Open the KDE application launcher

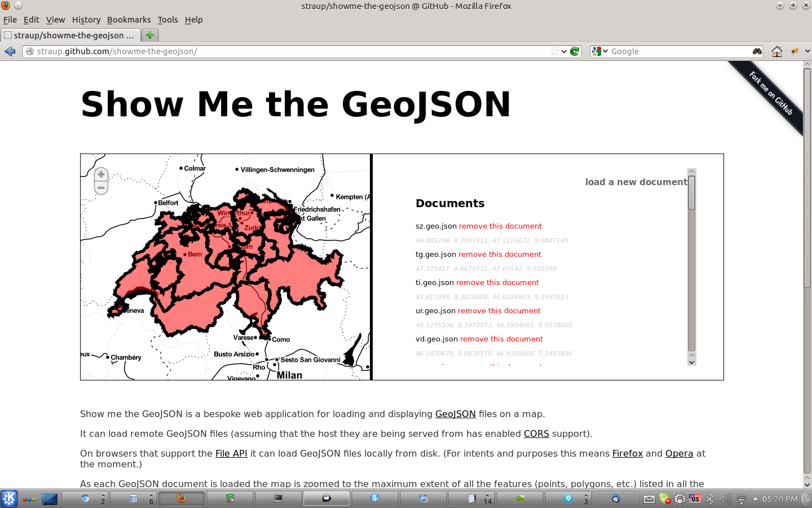click(9, 498)
